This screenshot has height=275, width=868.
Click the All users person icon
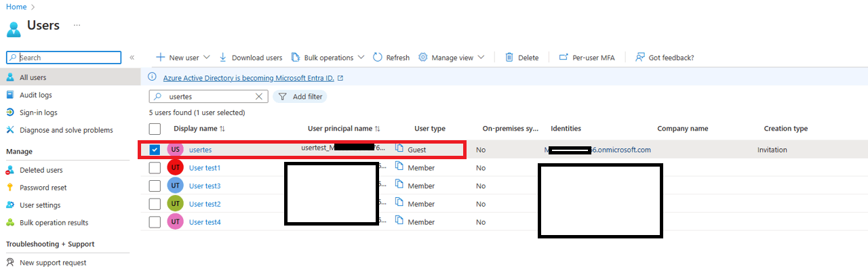pos(10,77)
